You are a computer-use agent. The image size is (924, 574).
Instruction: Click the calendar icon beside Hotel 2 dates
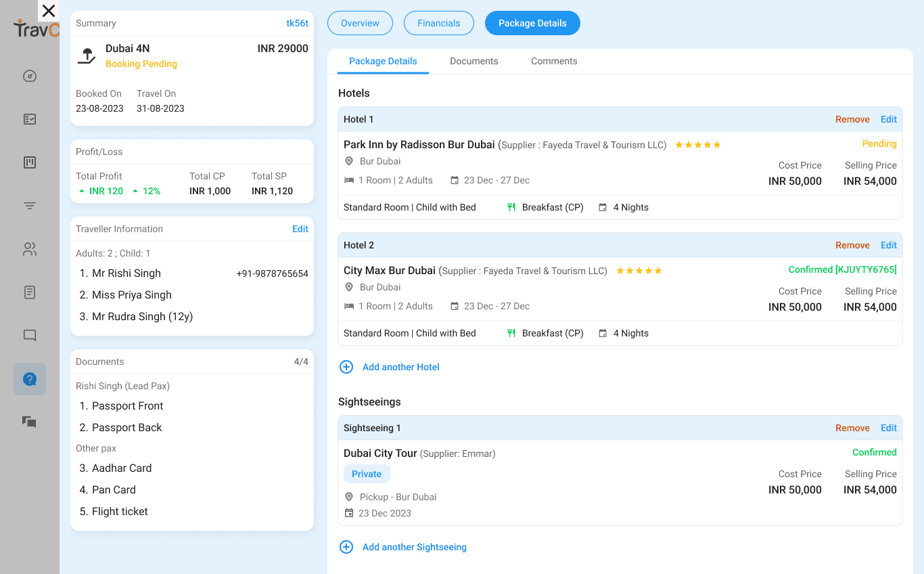tap(455, 306)
